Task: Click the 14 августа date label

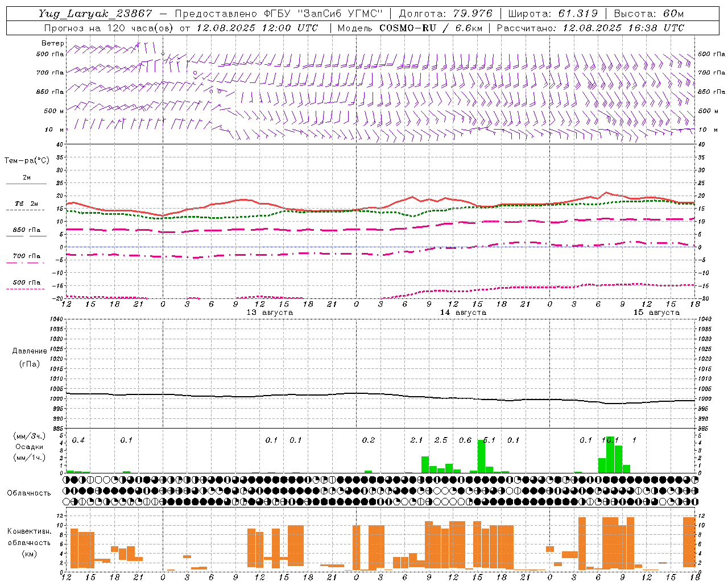Action: (x=463, y=313)
